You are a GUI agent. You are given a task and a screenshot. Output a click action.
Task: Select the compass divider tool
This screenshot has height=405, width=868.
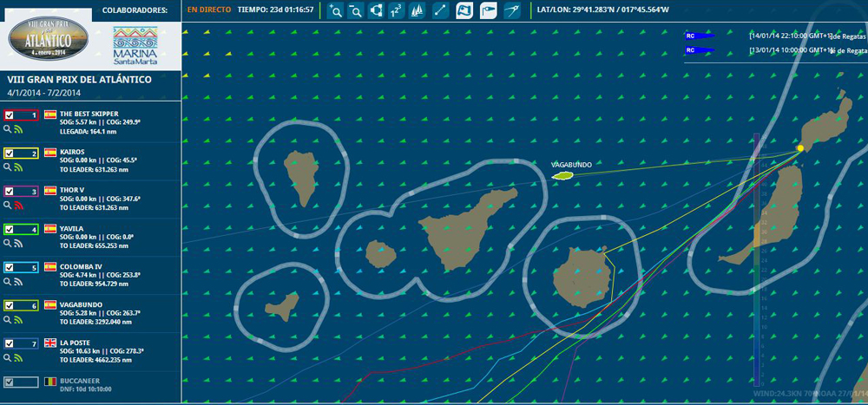pos(512,10)
